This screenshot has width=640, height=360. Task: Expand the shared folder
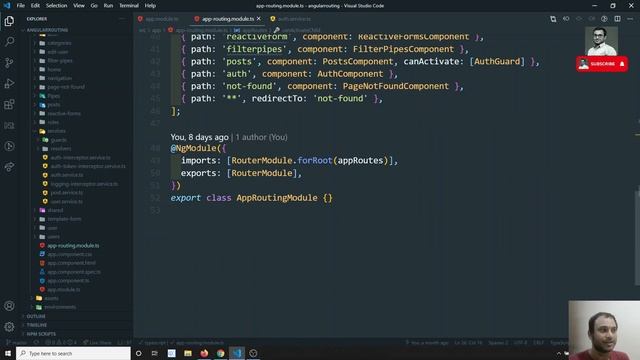pos(56,210)
